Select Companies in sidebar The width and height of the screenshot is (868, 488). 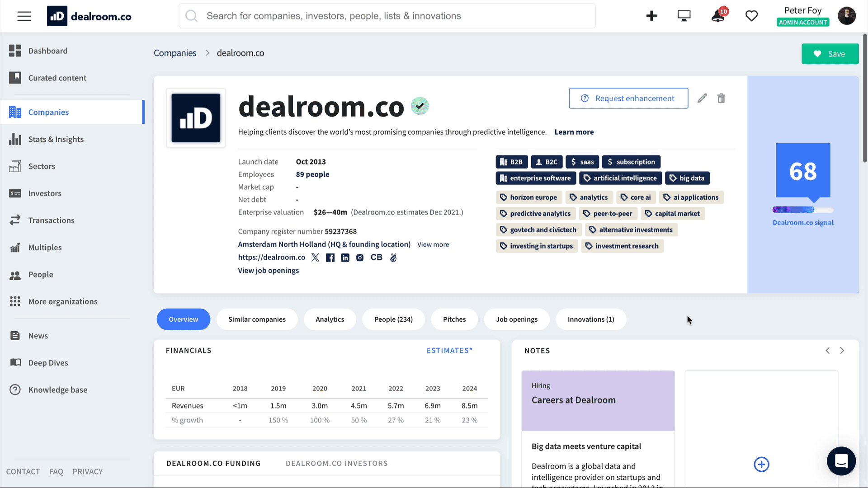click(x=72, y=112)
